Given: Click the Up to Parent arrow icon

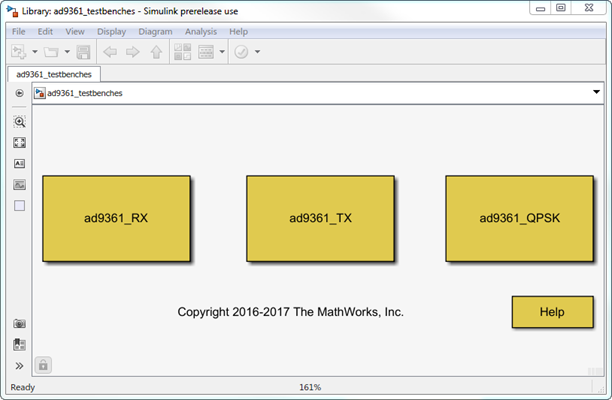Looking at the screenshot, I should point(157,52).
